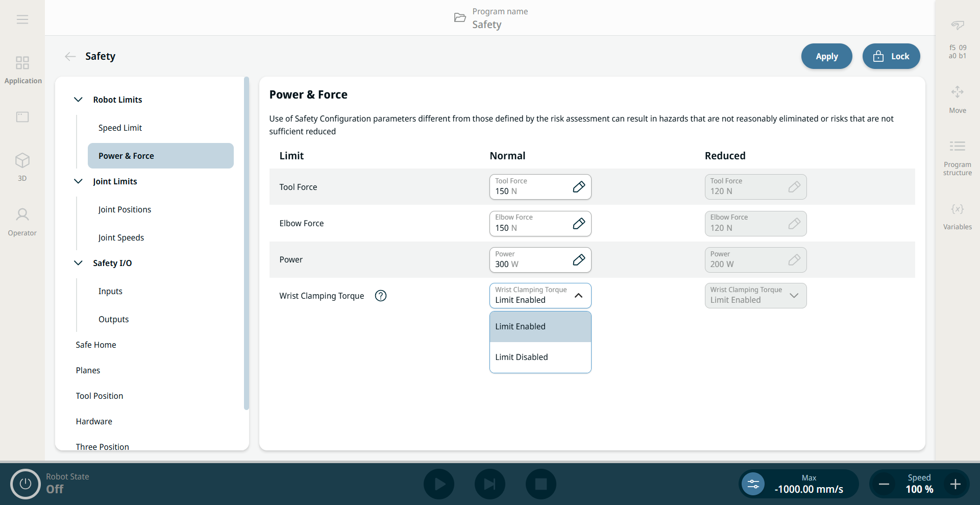Select Speed Limit in the sidebar

120,128
